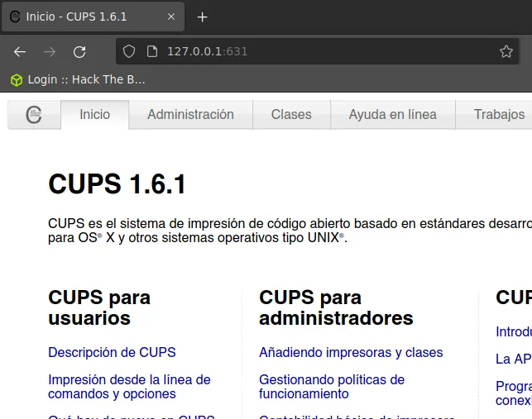
Task: Reload the current page
Action: pyautogui.click(x=79, y=52)
